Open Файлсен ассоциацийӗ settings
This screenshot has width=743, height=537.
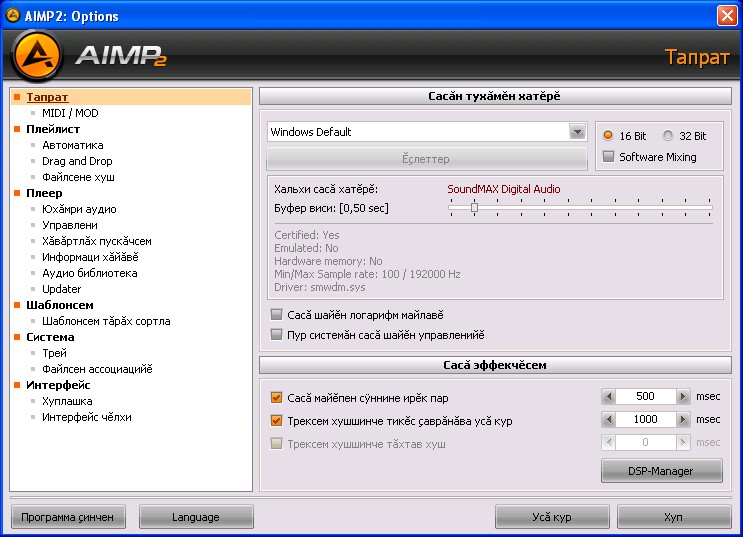(x=97, y=369)
